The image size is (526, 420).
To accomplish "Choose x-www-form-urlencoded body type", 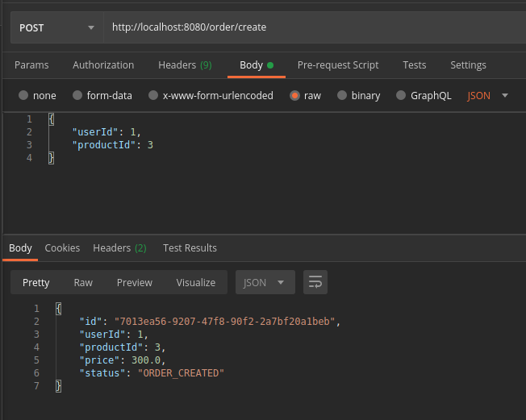I will [153, 95].
